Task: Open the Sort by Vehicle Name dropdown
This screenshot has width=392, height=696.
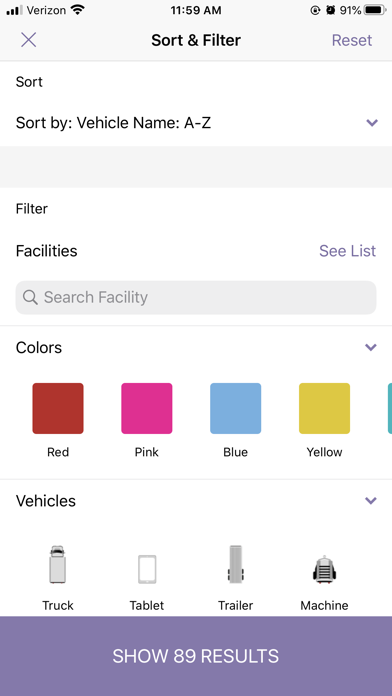Action: (196, 123)
